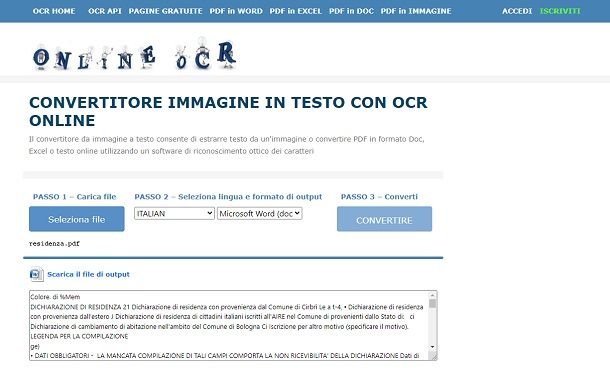The height and width of the screenshot is (368, 610).
Task: Click the PASSO 2 – Seleziona lingua label
Action: (x=228, y=197)
